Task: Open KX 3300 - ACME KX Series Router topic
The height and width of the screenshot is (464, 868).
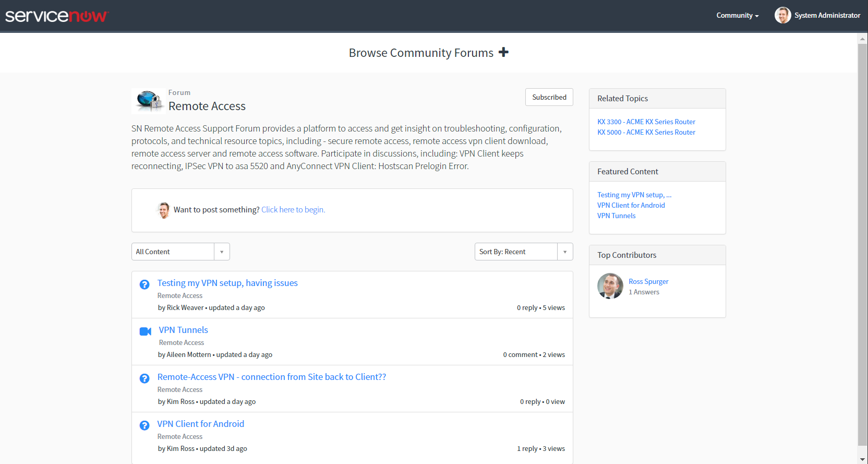Action: click(646, 122)
